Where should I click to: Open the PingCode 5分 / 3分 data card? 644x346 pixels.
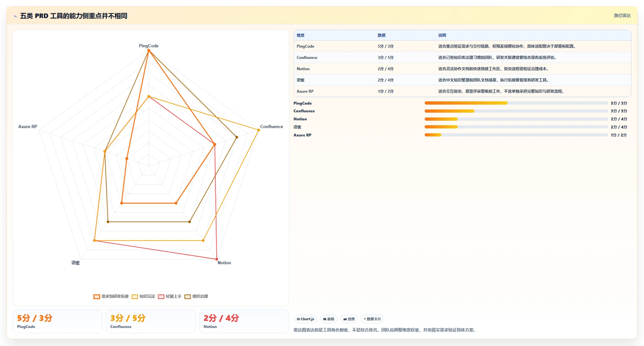tap(58, 321)
